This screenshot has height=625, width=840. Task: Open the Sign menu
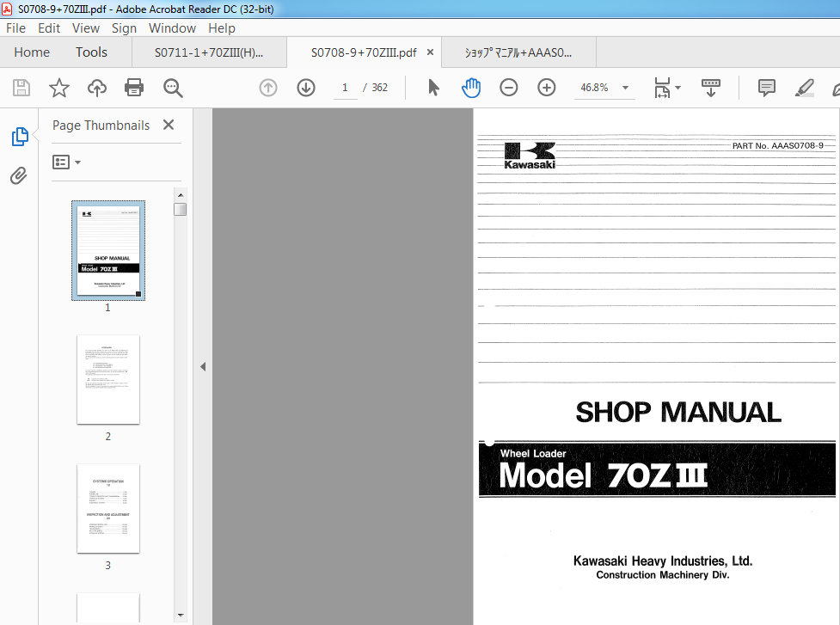click(x=124, y=28)
